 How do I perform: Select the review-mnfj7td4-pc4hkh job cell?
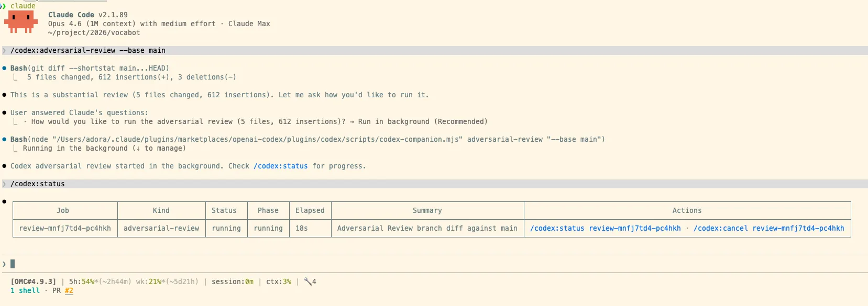coord(65,228)
